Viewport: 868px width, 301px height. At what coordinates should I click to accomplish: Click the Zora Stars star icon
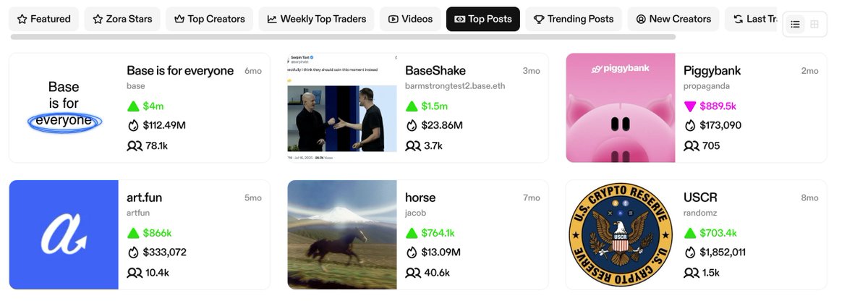click(x=98, y=19)
